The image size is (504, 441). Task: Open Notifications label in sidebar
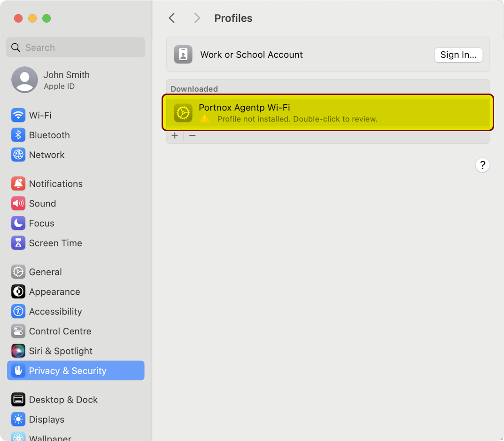click(56, 184)
